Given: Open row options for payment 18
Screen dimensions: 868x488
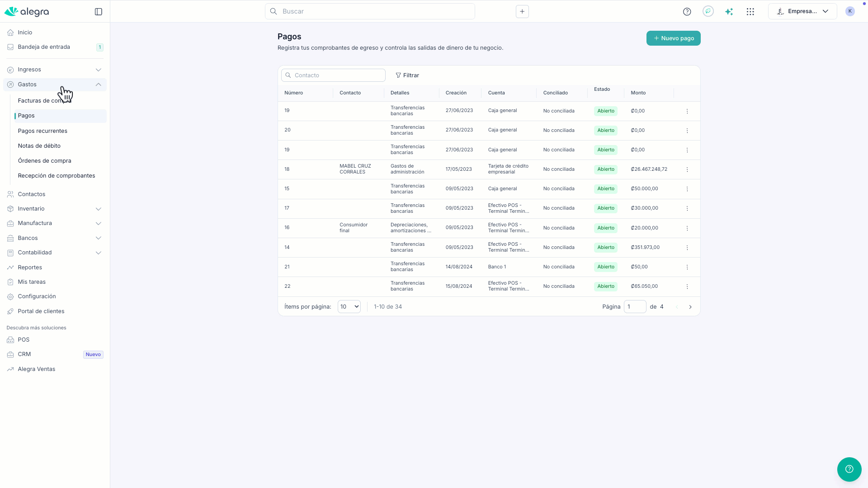Looking at the screenshot, I should click(x=687, y=169).
